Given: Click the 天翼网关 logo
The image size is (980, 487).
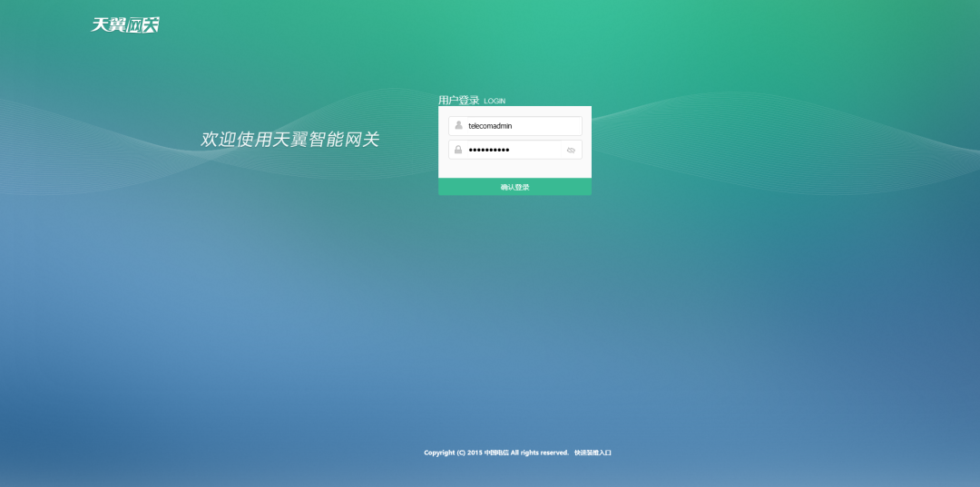Looking at the screenshot, I should tap(125, 24).
